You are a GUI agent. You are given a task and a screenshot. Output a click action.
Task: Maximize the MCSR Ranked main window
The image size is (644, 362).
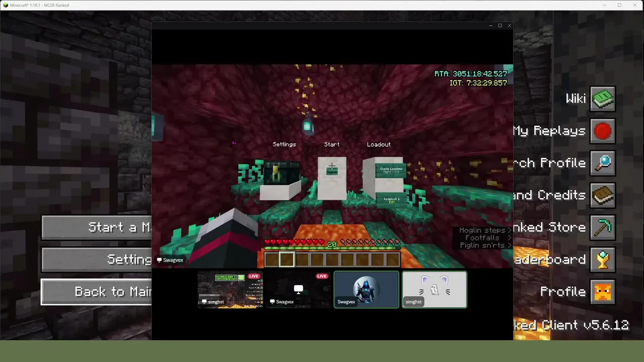[x=619, y=5]
